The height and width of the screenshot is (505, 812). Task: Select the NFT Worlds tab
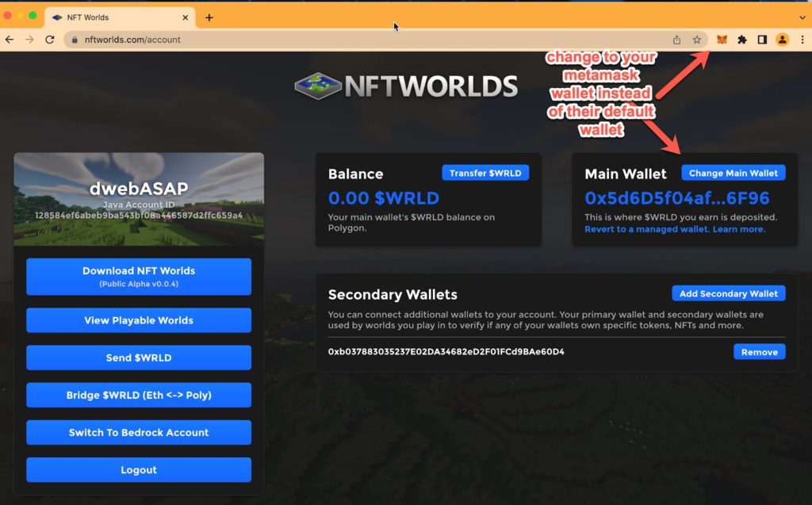tap(120, 17)
